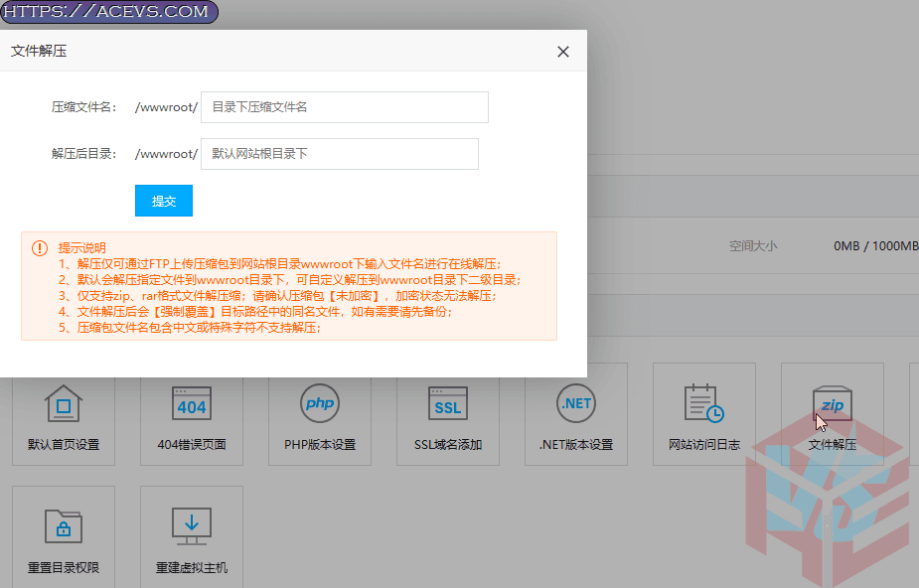This screenshot has height=588, width=919.
Task: Open 网站访问日志 log icon
Action: (703, 403)
